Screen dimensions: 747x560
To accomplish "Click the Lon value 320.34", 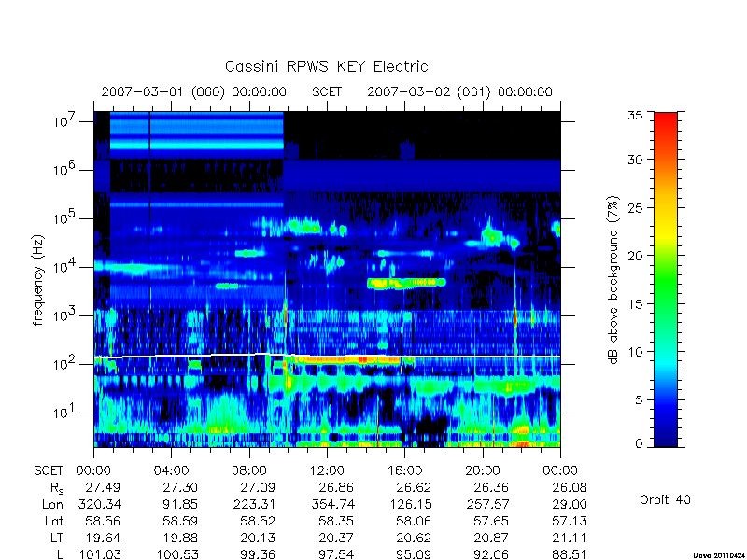I will [100, 504].
